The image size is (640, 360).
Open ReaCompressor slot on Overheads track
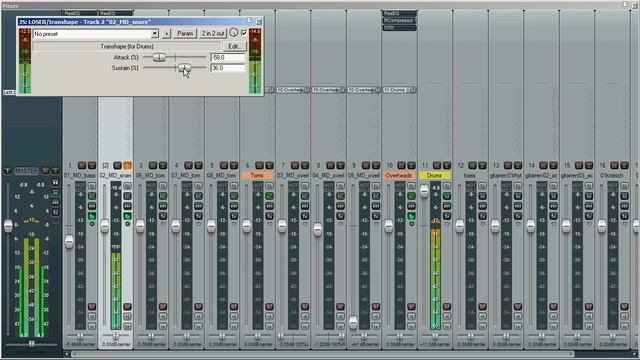(400, 20)
